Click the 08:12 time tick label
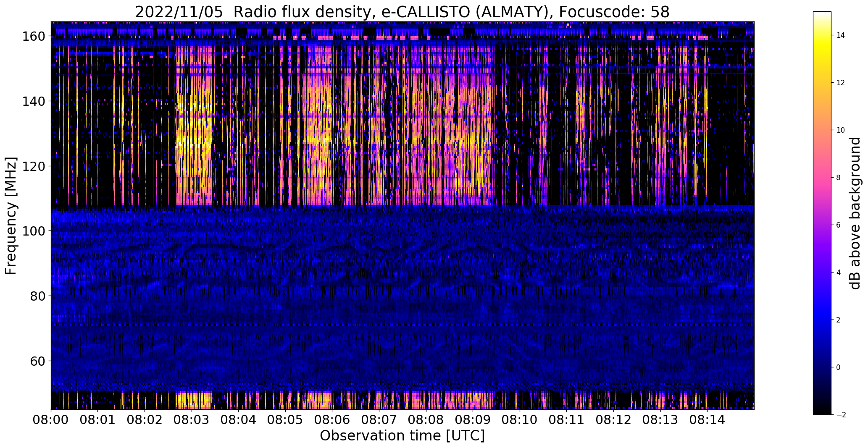The width and height of the screenshot is (868, 448). 613,419
